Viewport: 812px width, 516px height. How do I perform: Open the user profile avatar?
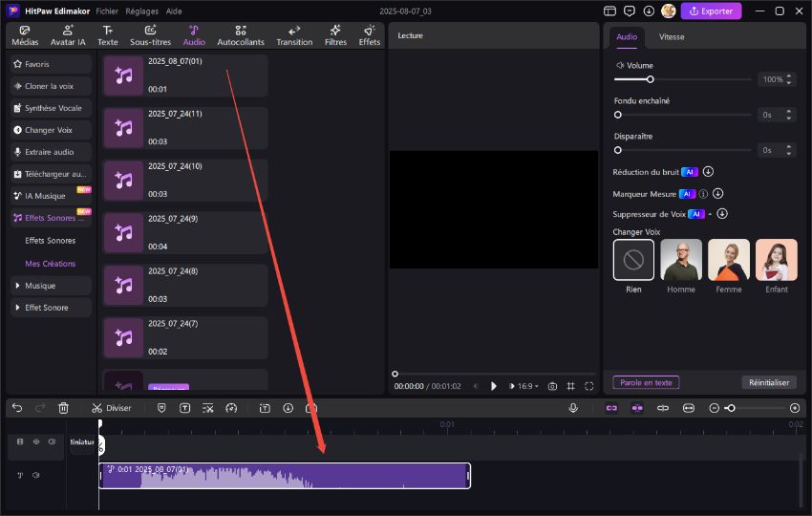click(x=669, y=11)
